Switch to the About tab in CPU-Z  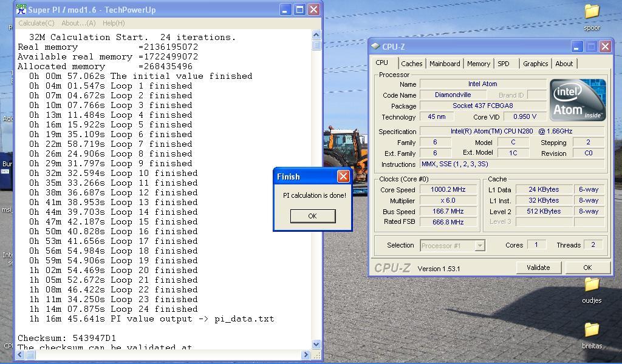pos(564,63)
